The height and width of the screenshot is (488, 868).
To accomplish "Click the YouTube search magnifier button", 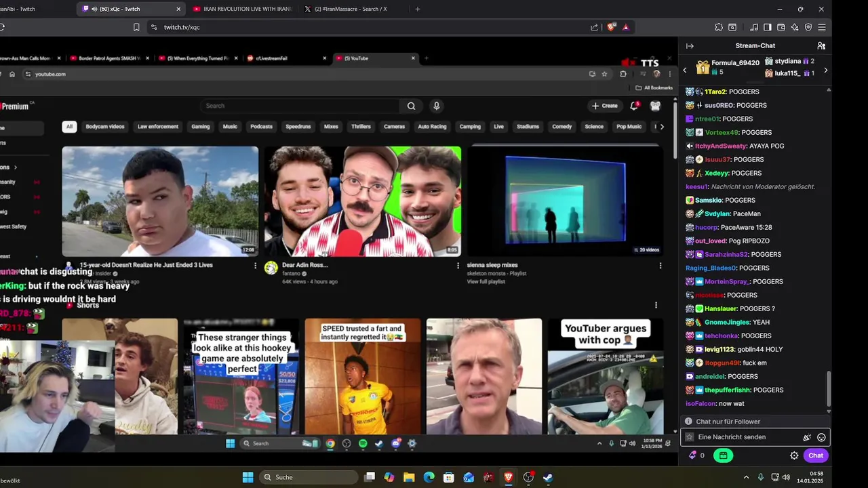I will (411, 106).
